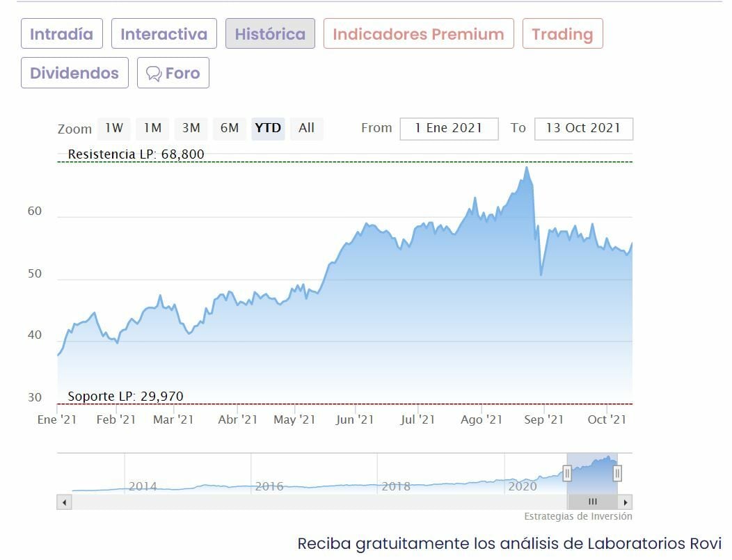Click the right navigator range handle
The width and height of the screenshot is (732, 560).
(617, 474)
